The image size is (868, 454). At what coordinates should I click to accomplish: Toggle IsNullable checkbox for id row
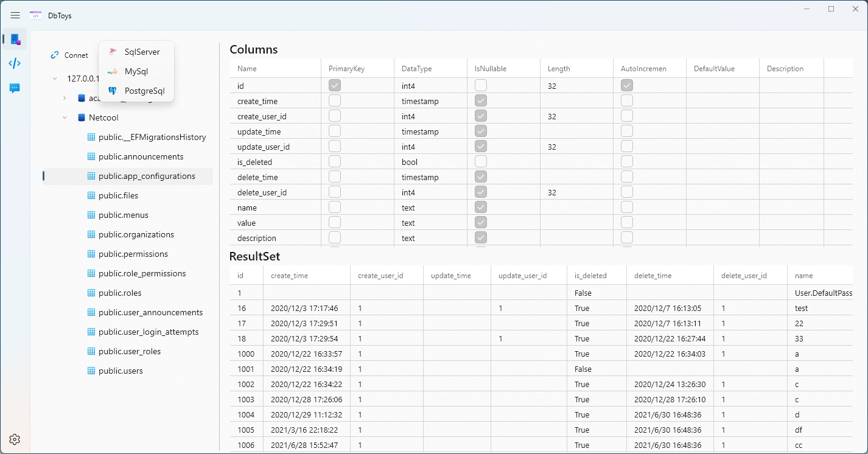481,85
